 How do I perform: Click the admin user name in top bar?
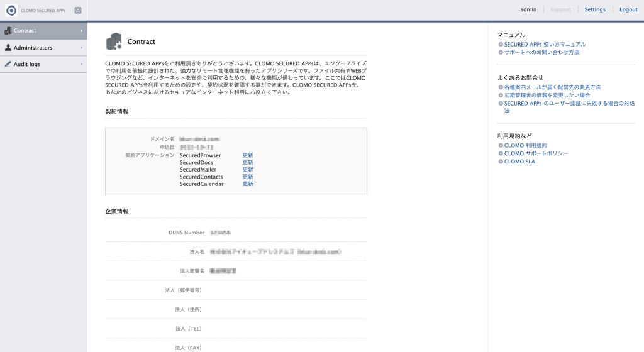click(528, 9)
